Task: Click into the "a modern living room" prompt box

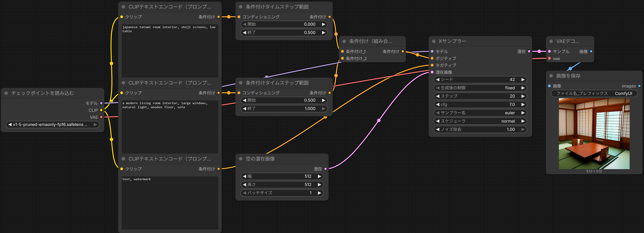Action: 170,126
